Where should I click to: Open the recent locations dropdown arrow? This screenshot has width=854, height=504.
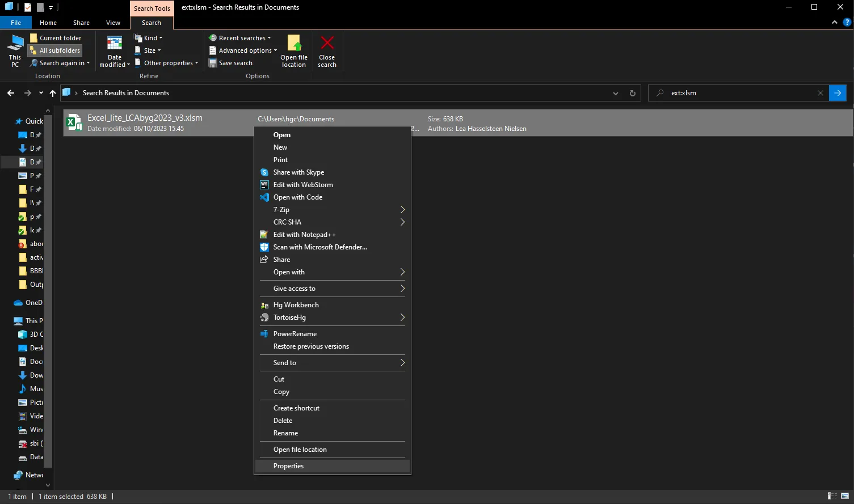[41, 93]
